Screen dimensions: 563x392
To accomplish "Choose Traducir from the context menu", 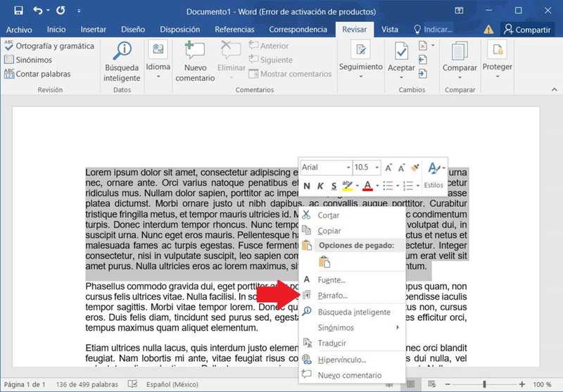I will point(353,343).
